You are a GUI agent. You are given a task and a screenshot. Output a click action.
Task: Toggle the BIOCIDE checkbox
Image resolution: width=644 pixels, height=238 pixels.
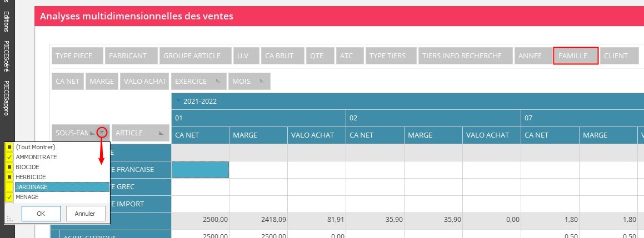coord(9,167)
